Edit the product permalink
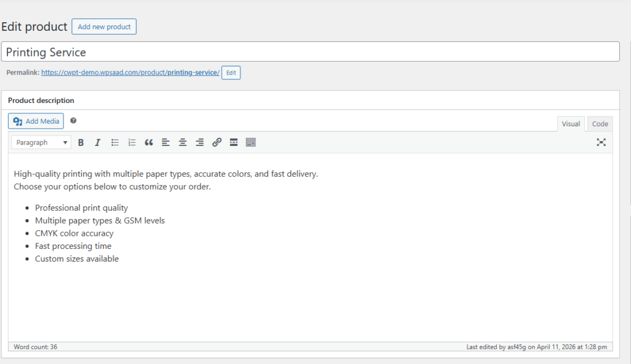631x364 pixels. click(230, 73)
